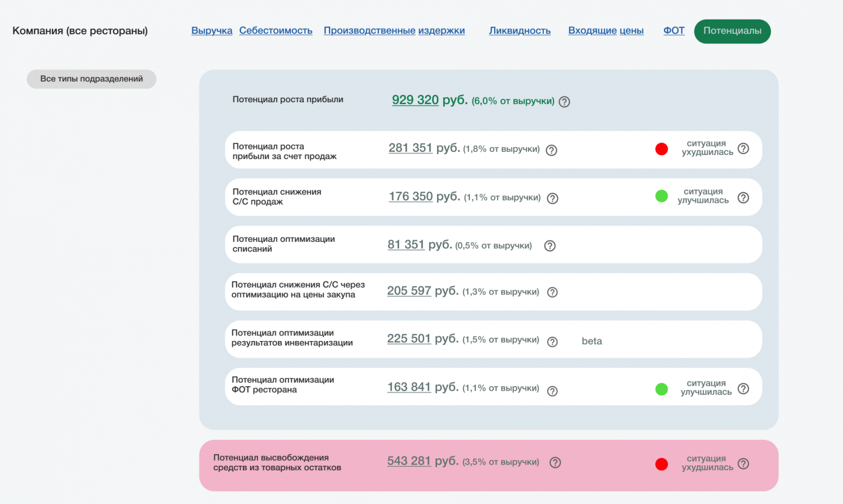843x504 pixels.
Task: Click help icon beside 163 841 руб. value
Action: 552,391
